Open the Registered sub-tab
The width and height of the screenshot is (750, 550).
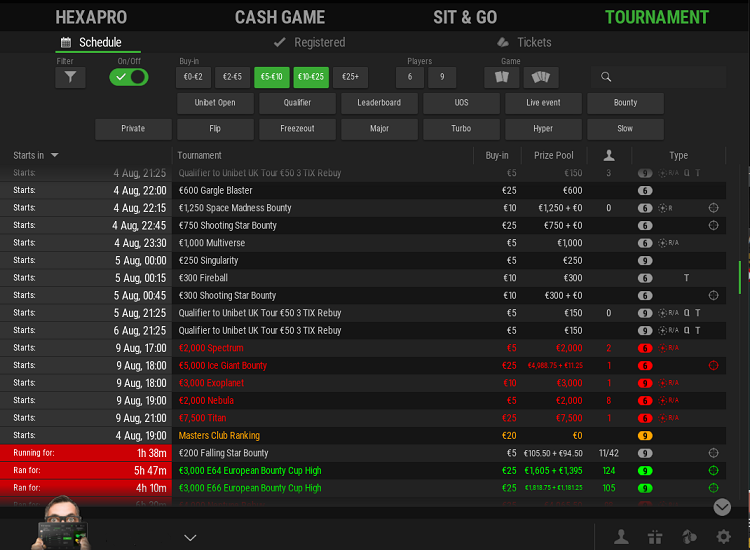(x=309, y=43)
